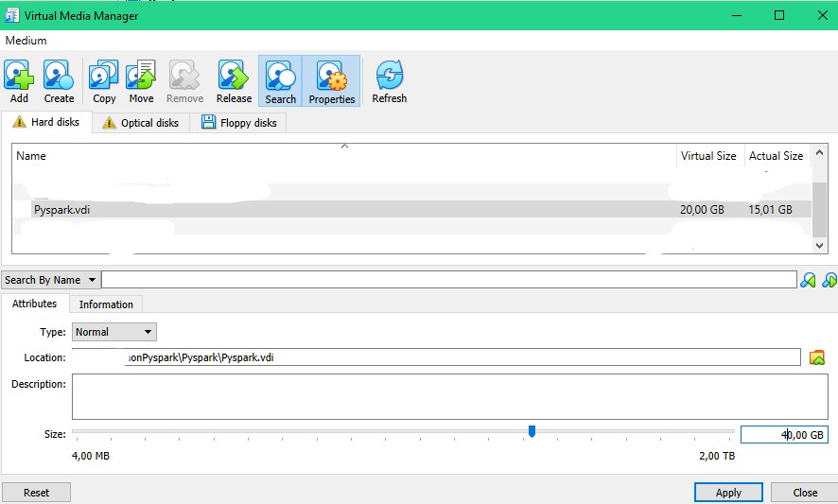Open the Attributes tab
Image resolution: width=838 pixels, height=504 pixels.
[x=35, y=304]
